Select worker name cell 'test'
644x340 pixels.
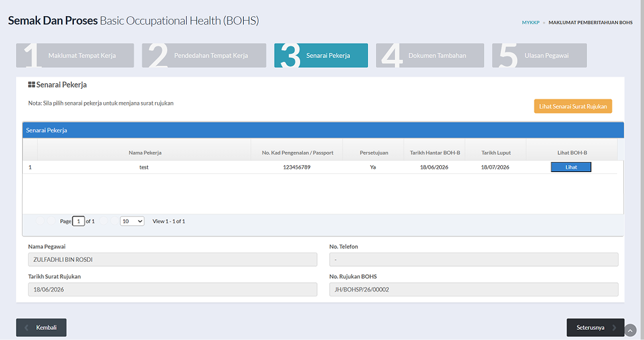point(144,167)
